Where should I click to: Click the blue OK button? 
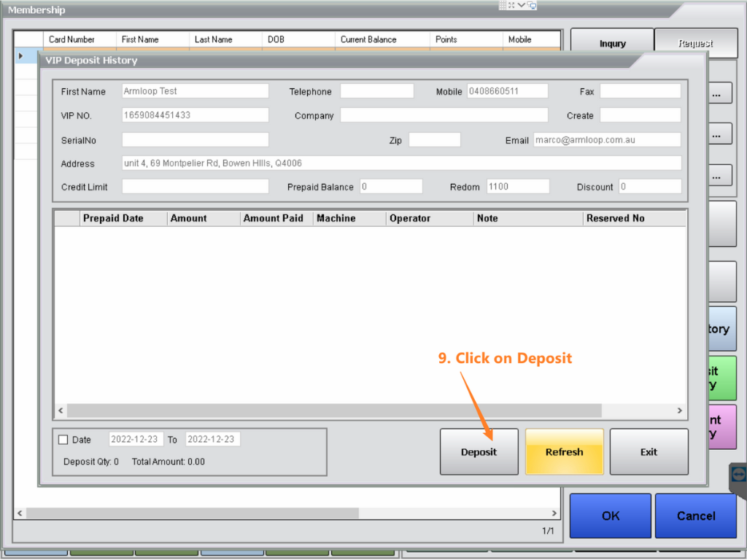(610, 516)
